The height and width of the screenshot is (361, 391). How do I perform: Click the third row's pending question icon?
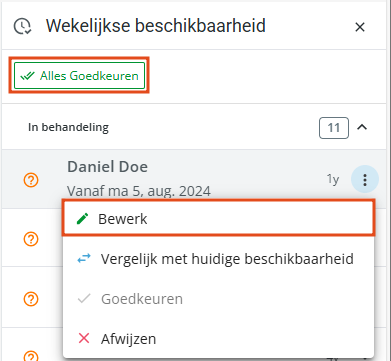point(31,299)
